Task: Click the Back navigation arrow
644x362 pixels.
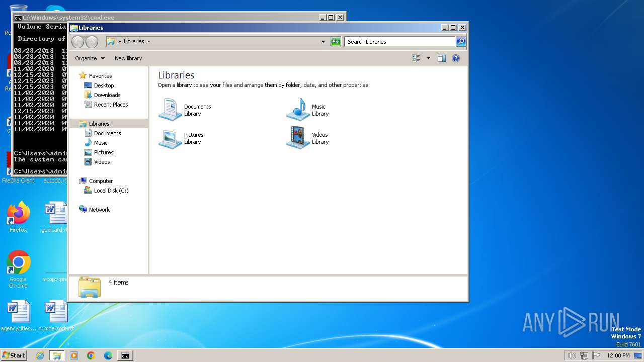Action: point(77,42)
